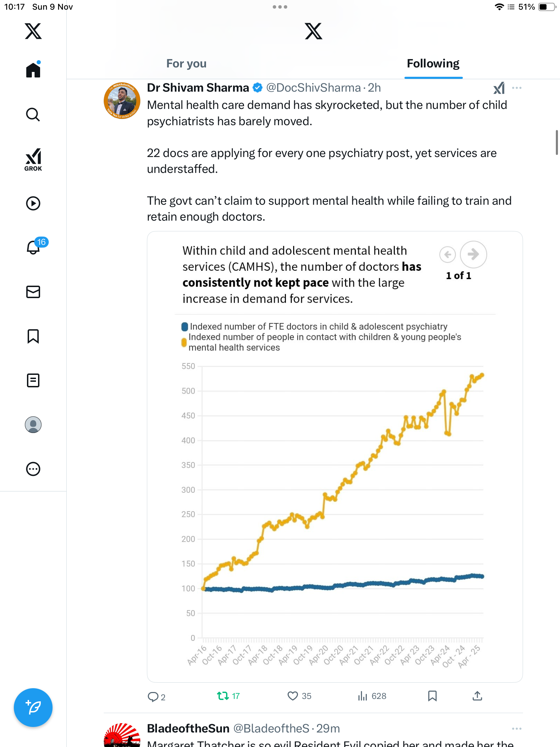Select the Following tab
The height and width of the screenshot is (747, 560).
pyautogui.click(x=433, y=64)
